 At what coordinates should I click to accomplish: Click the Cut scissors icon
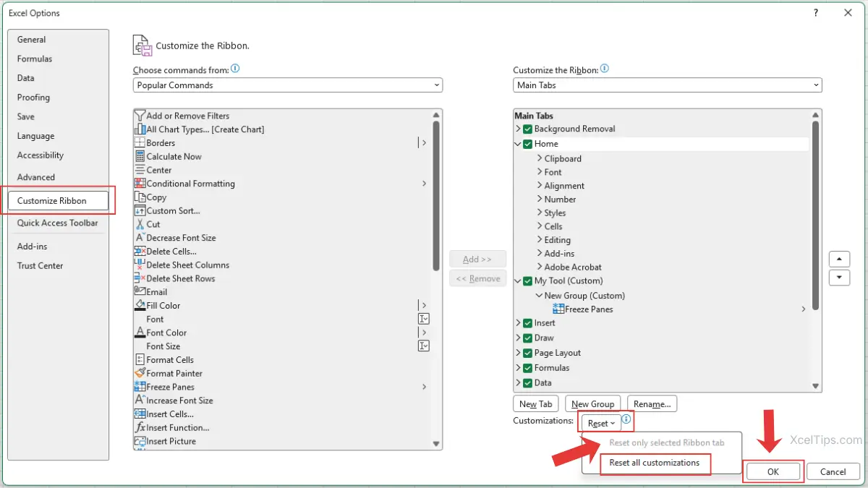140,225
